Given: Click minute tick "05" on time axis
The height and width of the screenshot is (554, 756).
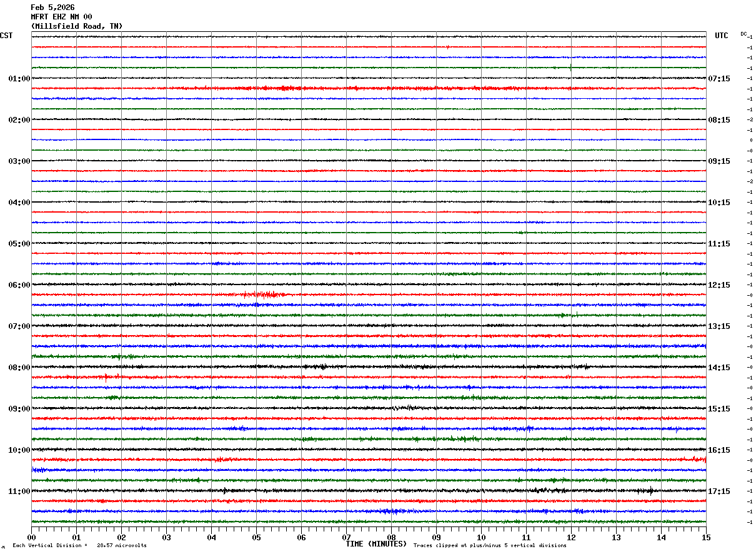Looking at the screenshot, I should point(256,537).
